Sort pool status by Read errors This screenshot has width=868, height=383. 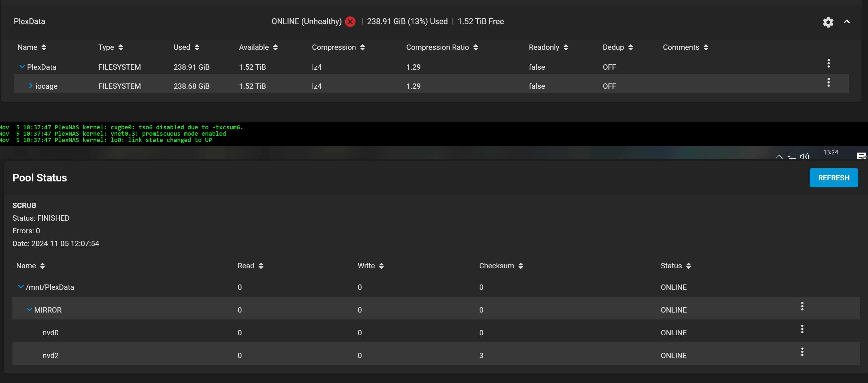(250, 266)
